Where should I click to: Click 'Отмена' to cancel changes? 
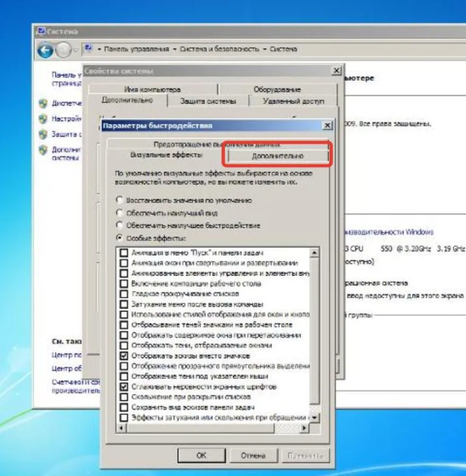pyautogui.click(x=254, y=455)
